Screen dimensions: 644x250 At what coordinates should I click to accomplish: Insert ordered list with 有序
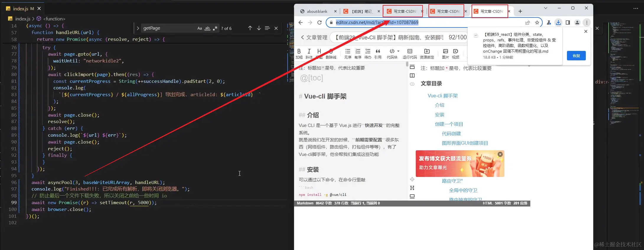click(x=358, y=54)
